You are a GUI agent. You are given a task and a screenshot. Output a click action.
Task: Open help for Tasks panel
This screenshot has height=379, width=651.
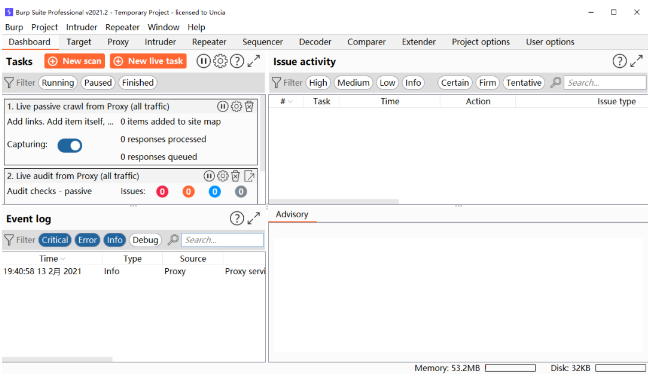(x=237, y=61)
